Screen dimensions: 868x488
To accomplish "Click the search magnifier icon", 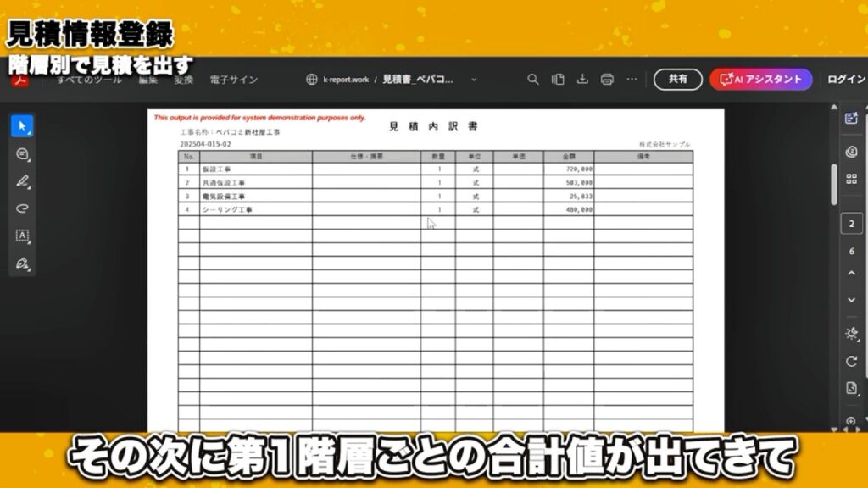I will (532, 79).
